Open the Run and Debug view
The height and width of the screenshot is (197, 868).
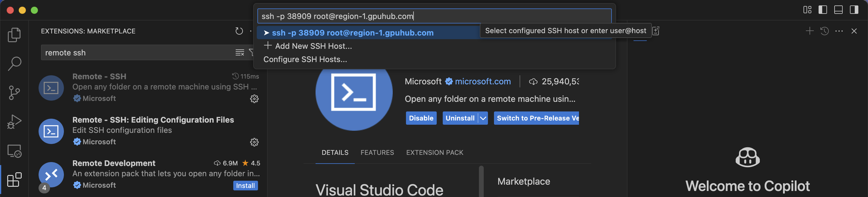14,122
